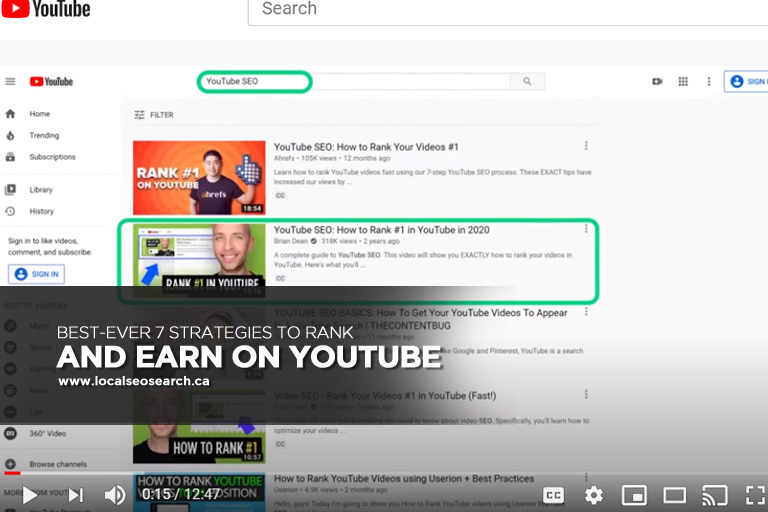This screenshot has height=512, width=768.
Task: Open the 'RANK #1 ON YOUTUBE' thumbnail
Action: (x=199, y=178)
